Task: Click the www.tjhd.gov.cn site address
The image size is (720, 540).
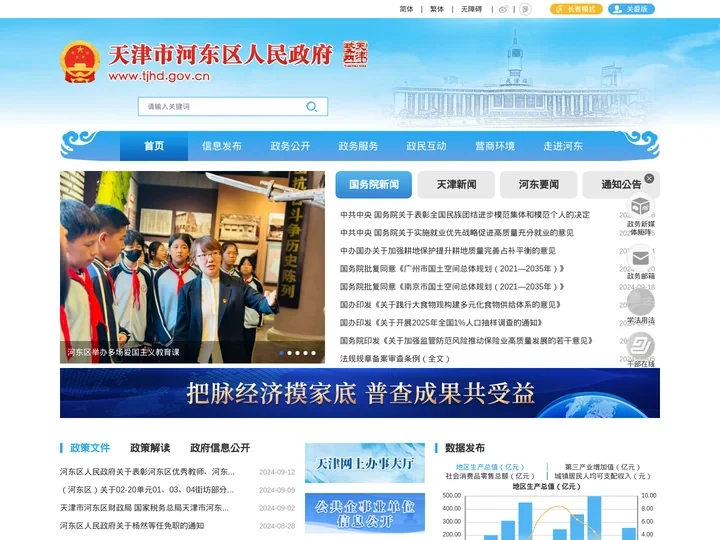Action: click(159, 76)
